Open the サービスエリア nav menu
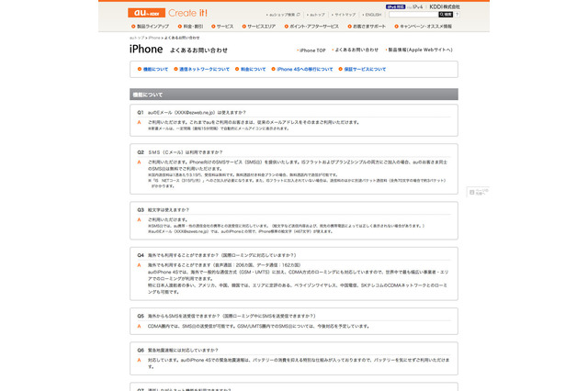 (x=259, y=27)
